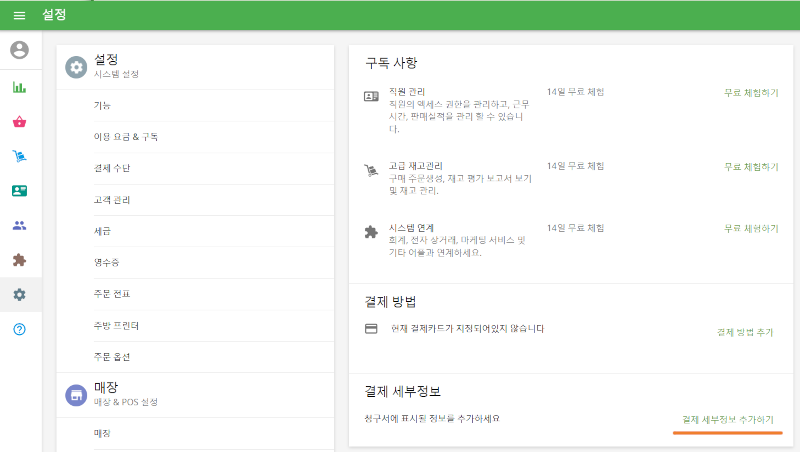Select the settings gear icon in sidebar
The width and height of the screenshot is (800, 452).
pos(20,295)
